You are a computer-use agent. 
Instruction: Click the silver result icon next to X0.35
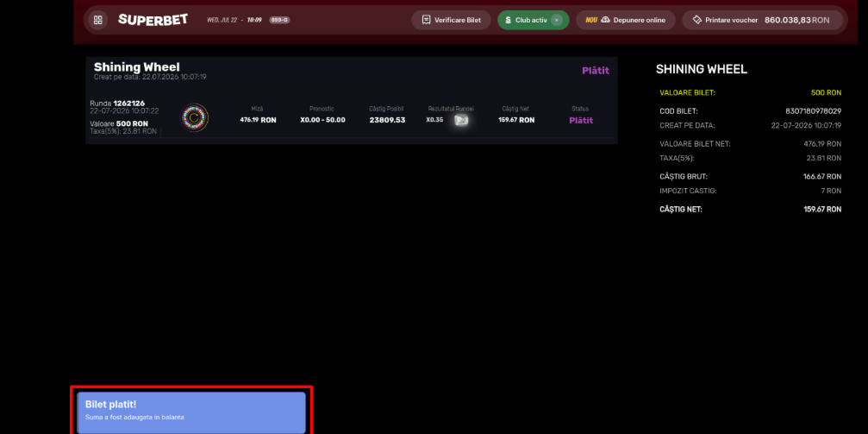[x=461, y=120]
